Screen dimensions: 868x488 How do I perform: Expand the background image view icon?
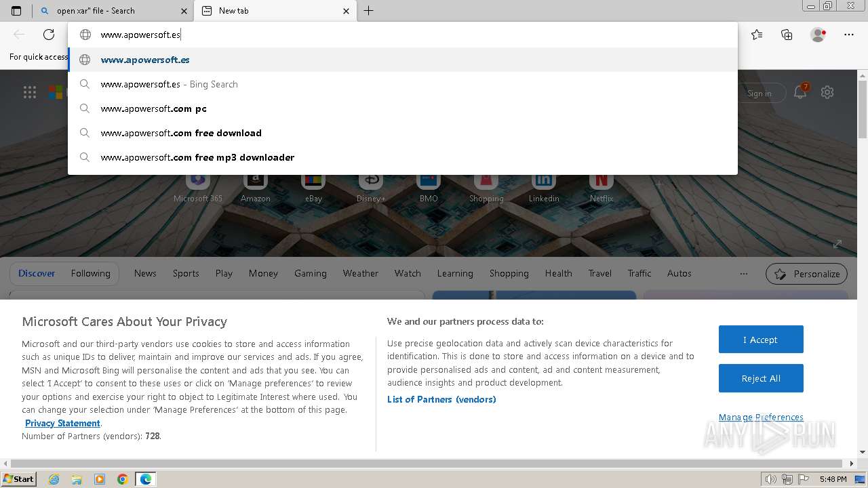(x=837, y=244)
